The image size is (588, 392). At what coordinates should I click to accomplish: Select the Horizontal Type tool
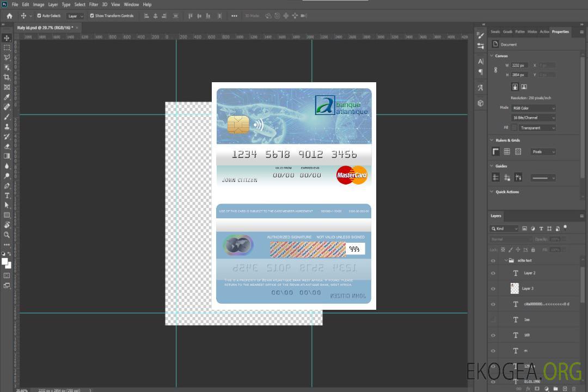pyautogui.click(x=7, y=195)
